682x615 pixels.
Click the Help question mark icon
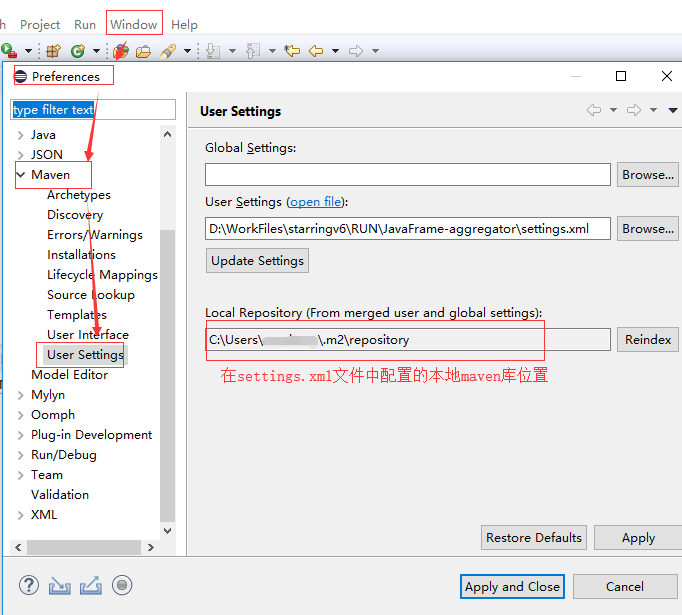coord(29,585)
